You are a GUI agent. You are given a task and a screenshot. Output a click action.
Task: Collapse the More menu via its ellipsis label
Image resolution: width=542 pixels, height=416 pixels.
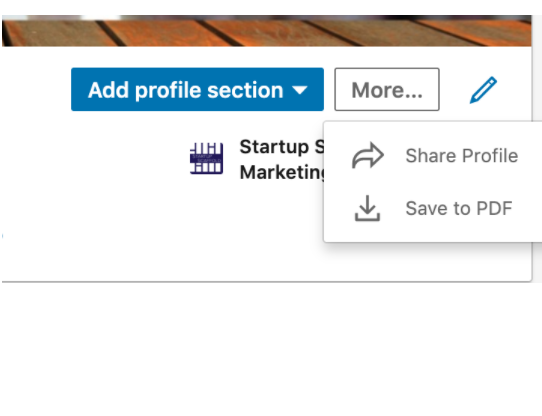coord(387,90)
